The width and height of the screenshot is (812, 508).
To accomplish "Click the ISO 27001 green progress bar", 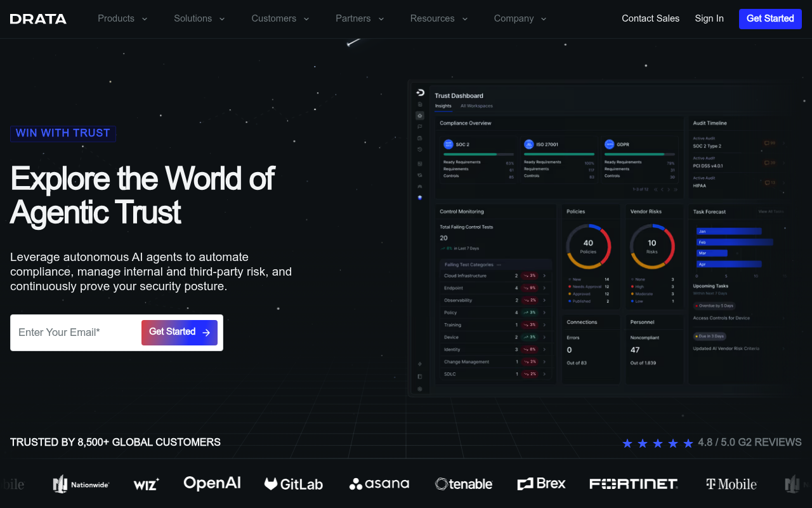I will (559, 154).
